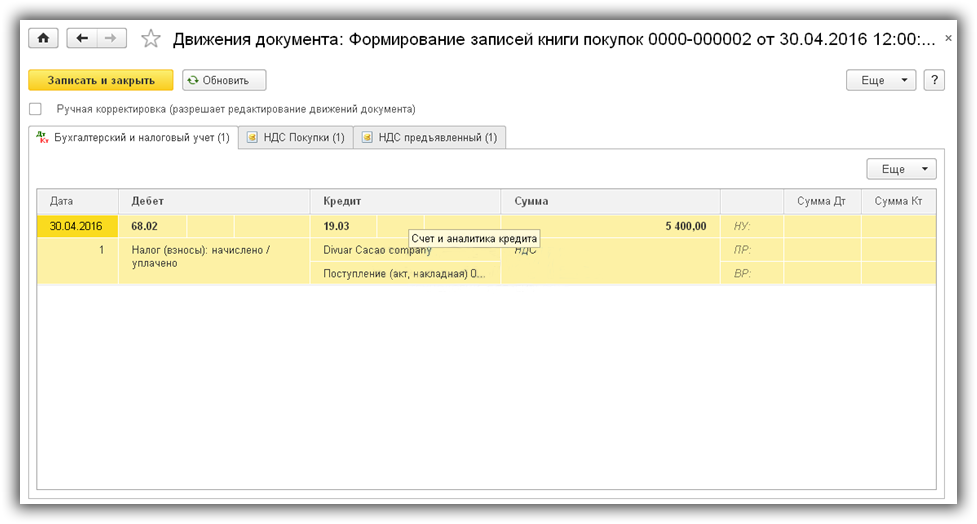The width and height of the screenshot is (977, 524).
Task: Open the НДС предъявленный (1) tab
Action: 429,138
